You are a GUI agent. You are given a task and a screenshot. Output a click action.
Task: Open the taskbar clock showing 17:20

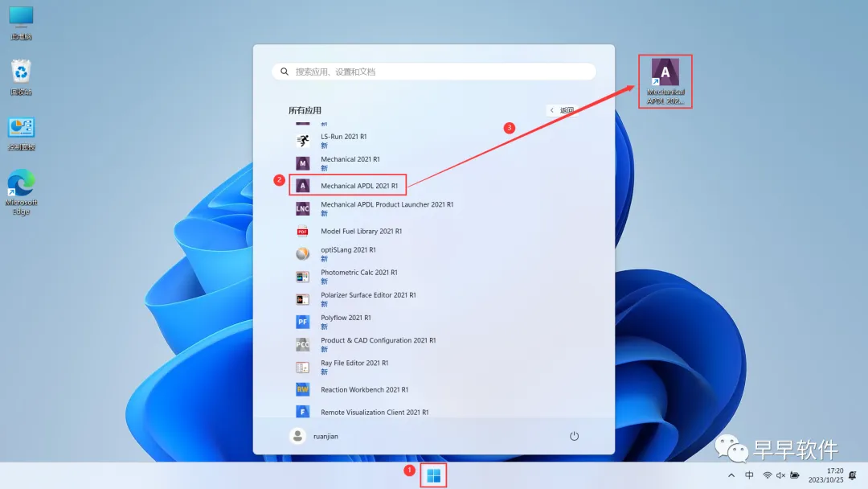tap(826, 475)
